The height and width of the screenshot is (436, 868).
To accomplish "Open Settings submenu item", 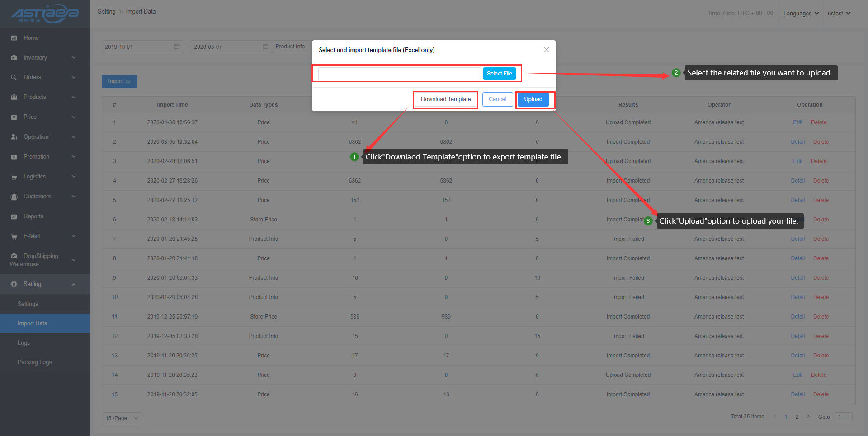I will tap(28, 304).
